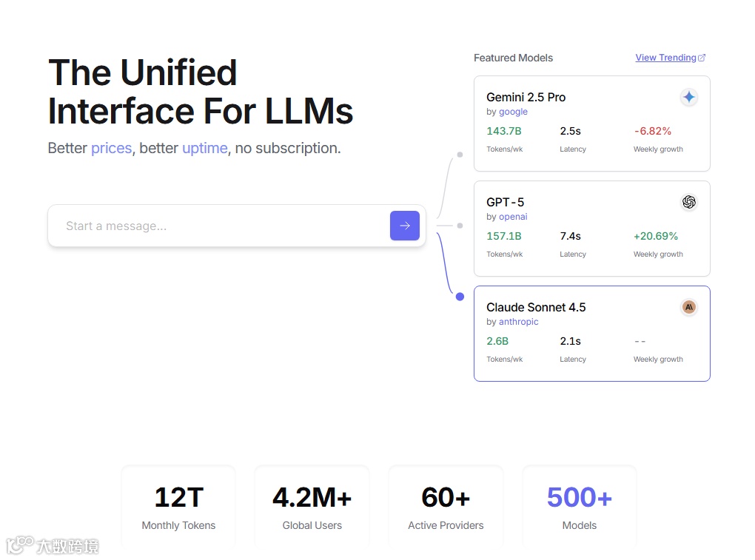Click the -6.82% weekly growth value
The height and width of the screenshot is (560, 755).
click(652, 131)
